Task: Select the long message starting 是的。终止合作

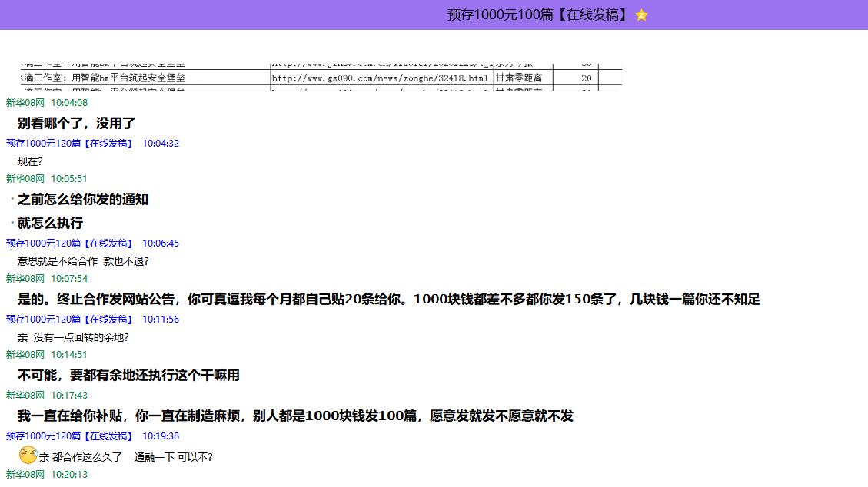Action: click(388, 299)
